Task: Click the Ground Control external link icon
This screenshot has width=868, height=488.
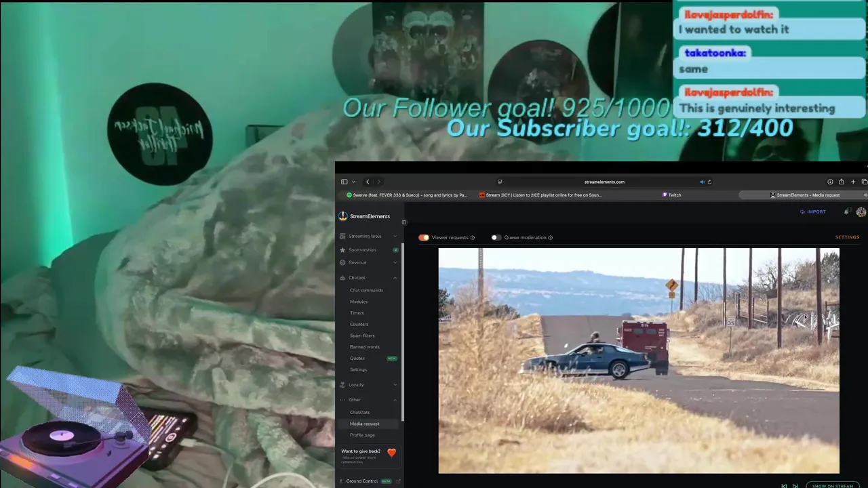Action: pyautogui.click(x=398, y=481)
